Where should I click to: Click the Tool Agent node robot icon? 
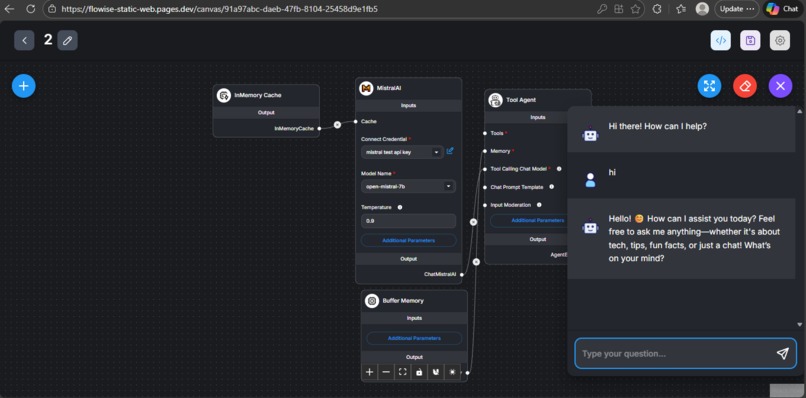click(496, 100)
